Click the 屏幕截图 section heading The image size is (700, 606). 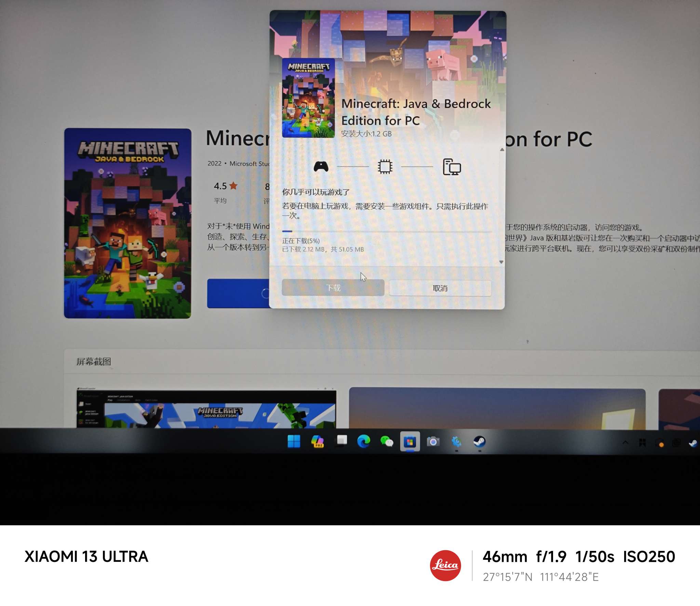tap(94, 361)
